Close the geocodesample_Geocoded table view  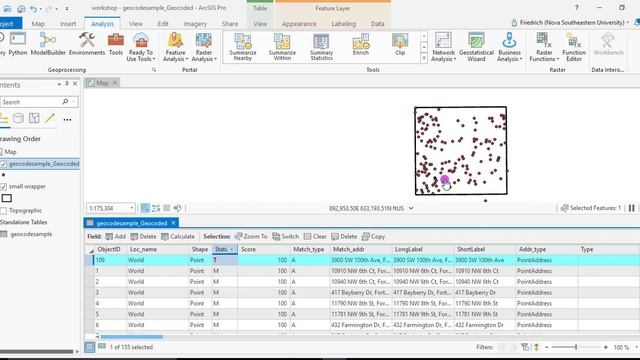tap(173, 223)
